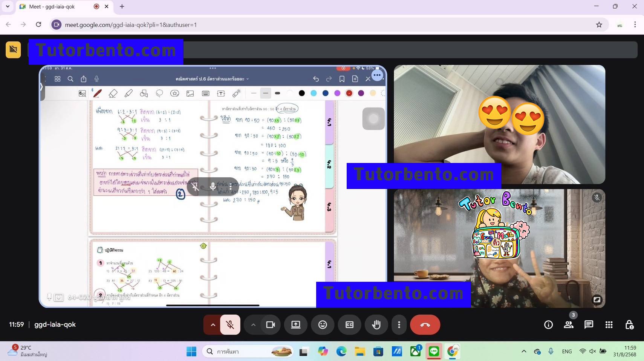Select the lasso tool in notes toolbar
The image size is (644, 361).
click(159, 93)
